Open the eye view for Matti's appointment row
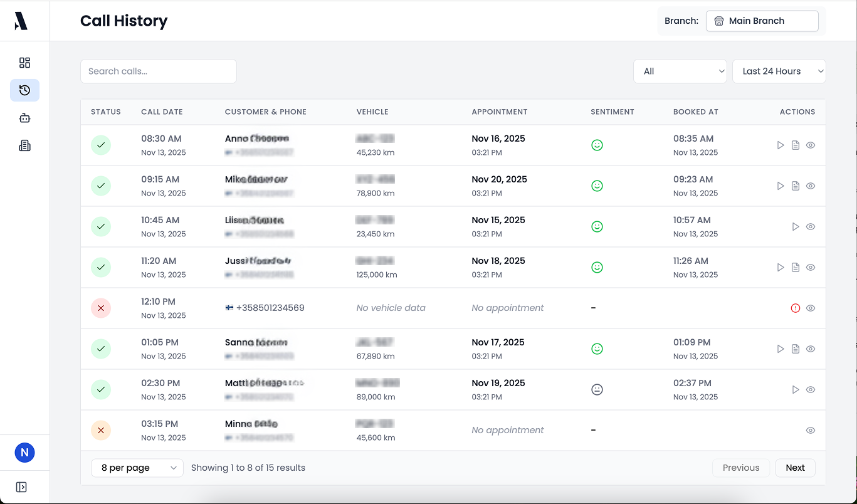Screen dimensions: 857x504 pyautogui.click(x=811, y=389)
